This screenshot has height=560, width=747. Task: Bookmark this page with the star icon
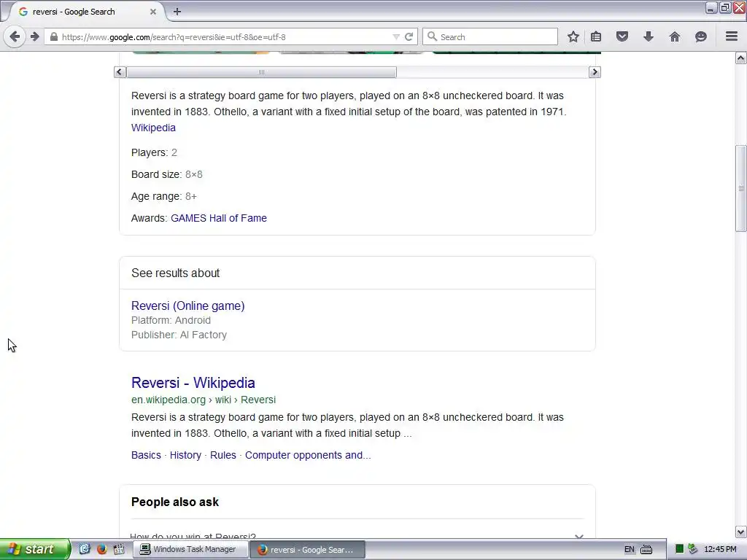click(573, 36)
